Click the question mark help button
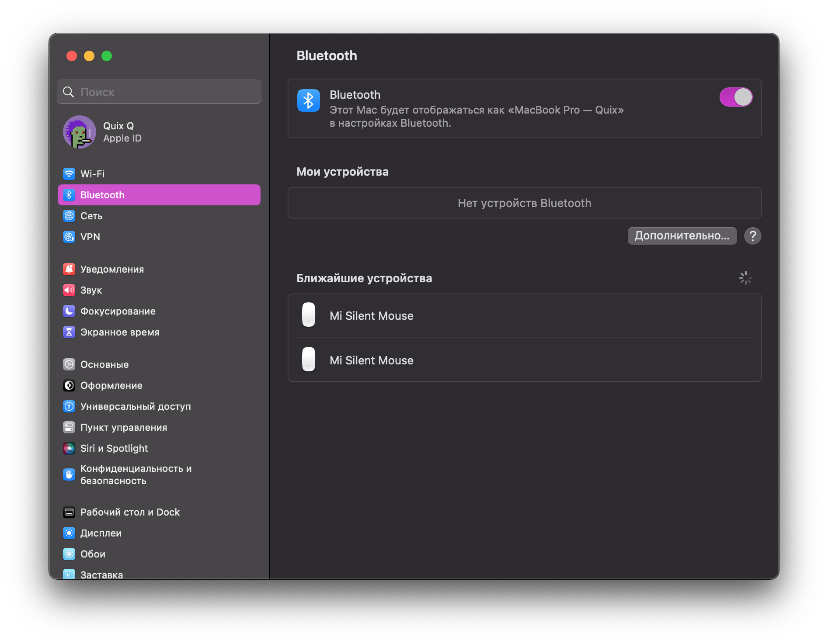 752,236
